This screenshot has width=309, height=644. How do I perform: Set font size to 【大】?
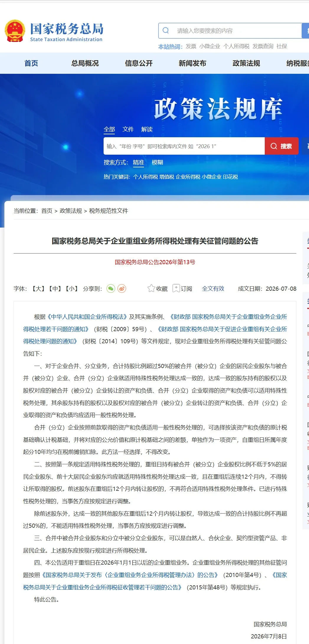click(x=38, y=289)
